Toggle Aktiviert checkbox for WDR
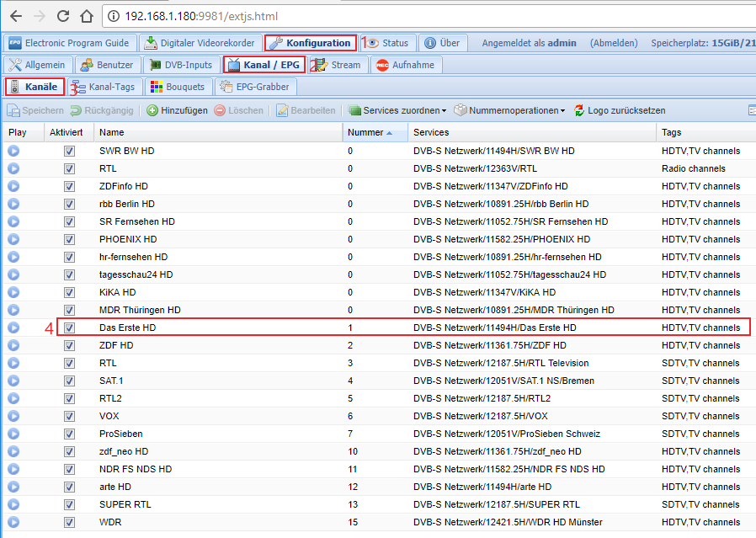Screen dimensions: 756x538 coord(69,522)
